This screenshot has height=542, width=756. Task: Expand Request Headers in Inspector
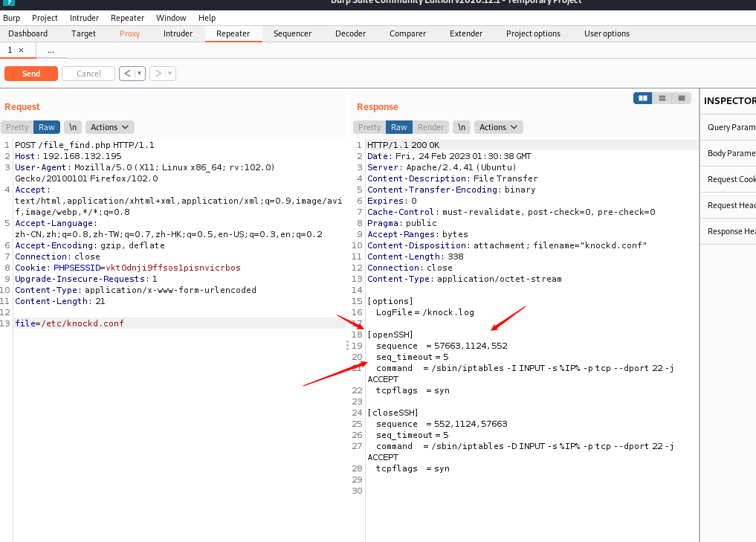(x=728, y=205)
